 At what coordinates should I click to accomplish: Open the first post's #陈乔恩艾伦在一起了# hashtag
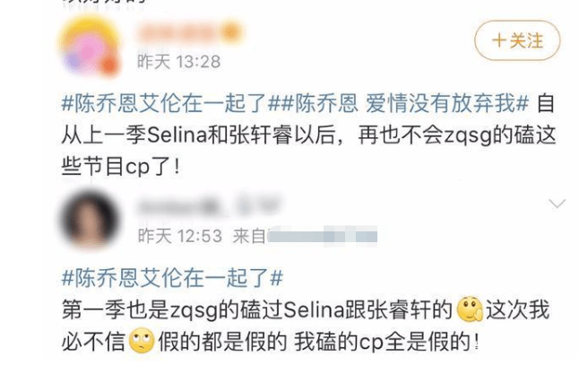[x=164, y=103]
